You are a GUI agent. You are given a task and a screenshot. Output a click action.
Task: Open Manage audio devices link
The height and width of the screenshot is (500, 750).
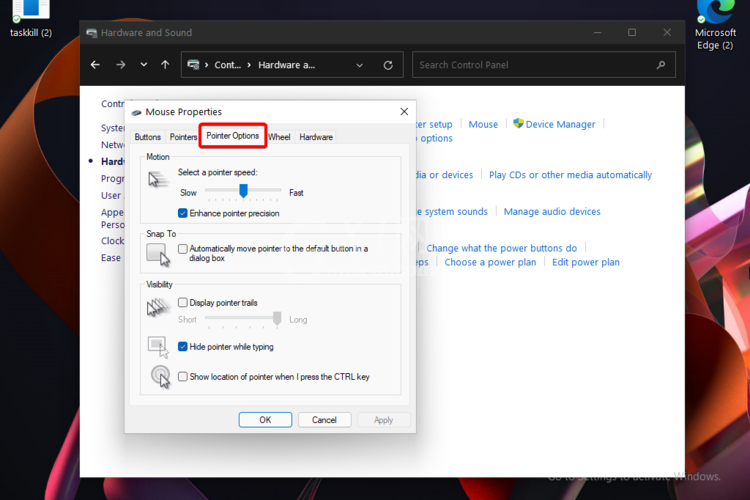pos(552,211)
